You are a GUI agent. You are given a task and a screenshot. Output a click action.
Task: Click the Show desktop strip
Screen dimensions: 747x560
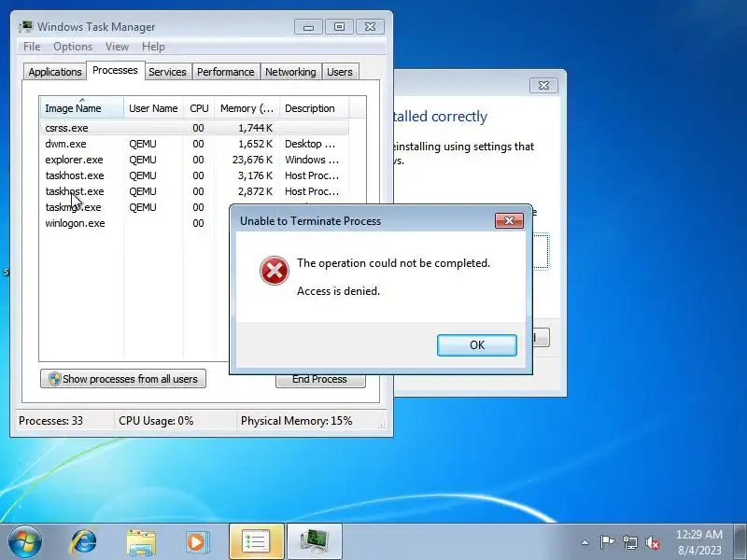740,541
